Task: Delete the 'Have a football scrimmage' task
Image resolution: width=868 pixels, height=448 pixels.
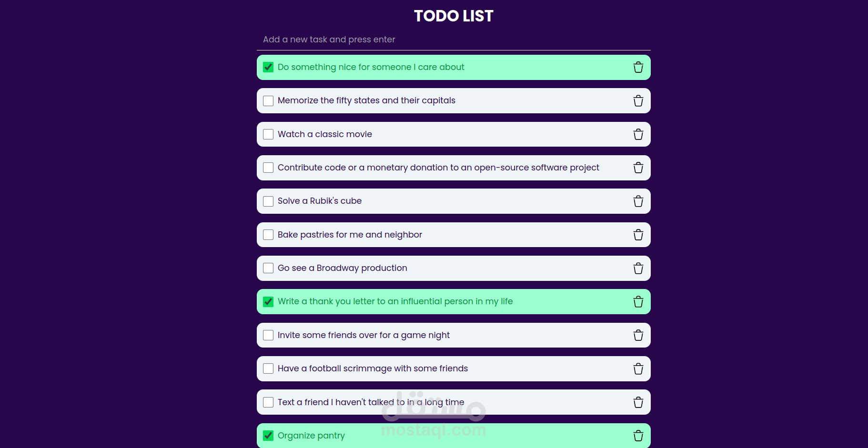Action: (638, 368)
